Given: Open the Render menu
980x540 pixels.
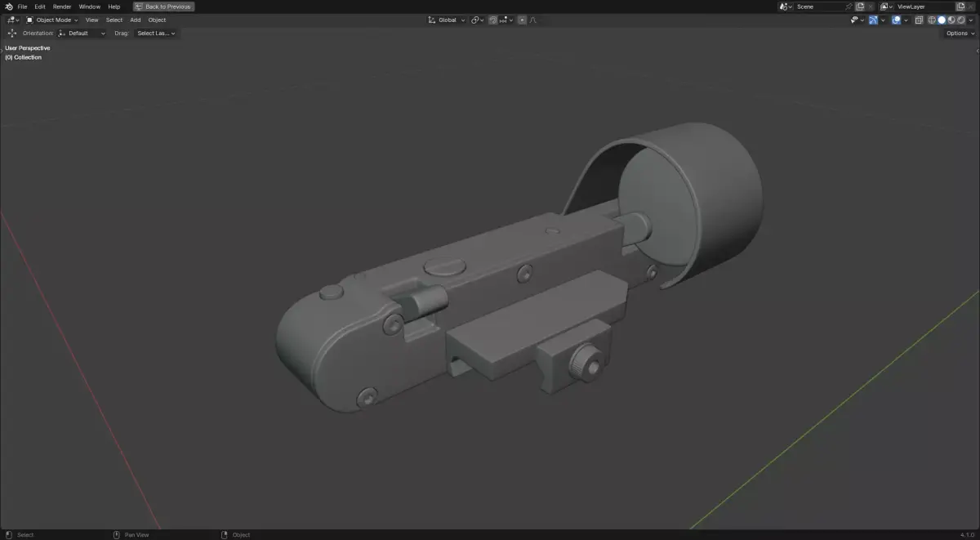Looking at the screenshot, I should [61, 7].
